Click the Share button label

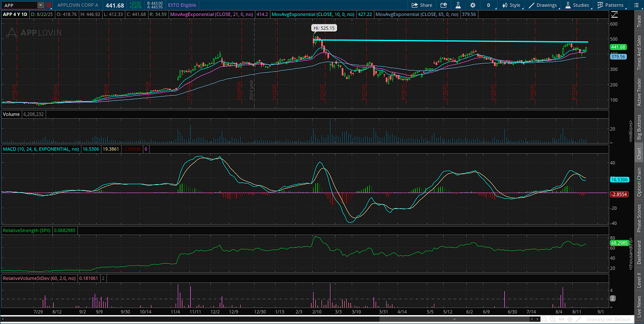tap(426, 5)
